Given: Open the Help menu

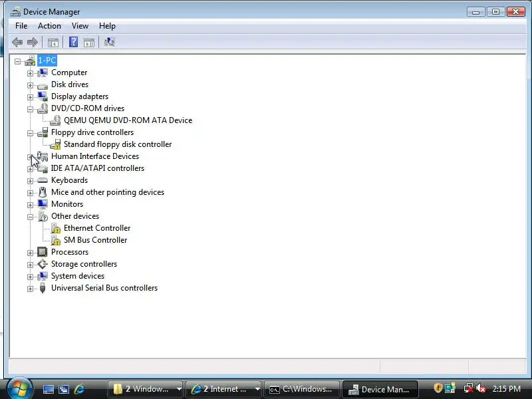Looking at the screenshot, I should tap(107, 26).
